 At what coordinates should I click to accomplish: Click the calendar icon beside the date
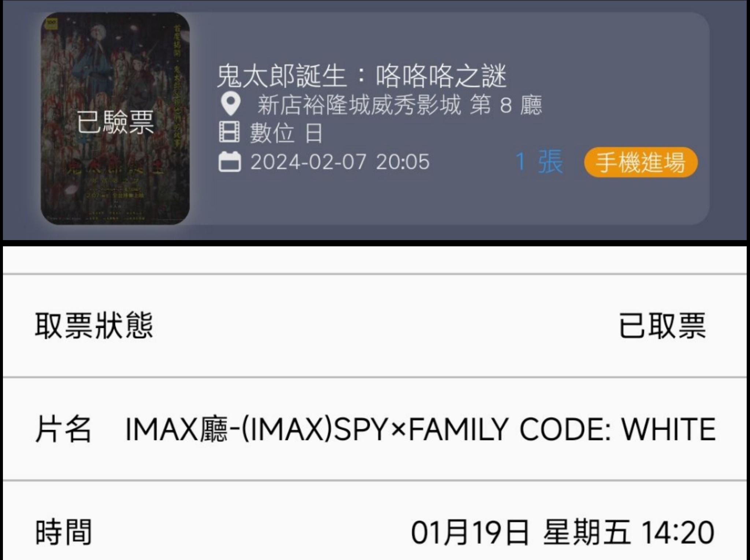click(230, 161)
